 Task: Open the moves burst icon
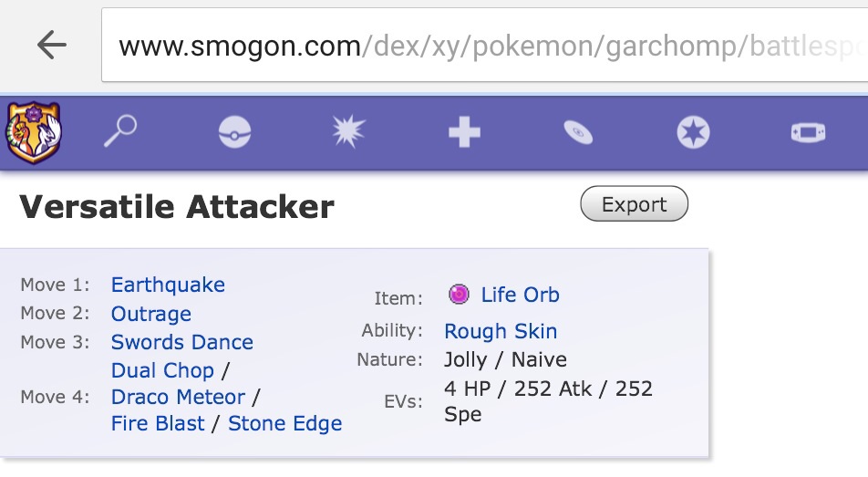click(x=348, y=133)
